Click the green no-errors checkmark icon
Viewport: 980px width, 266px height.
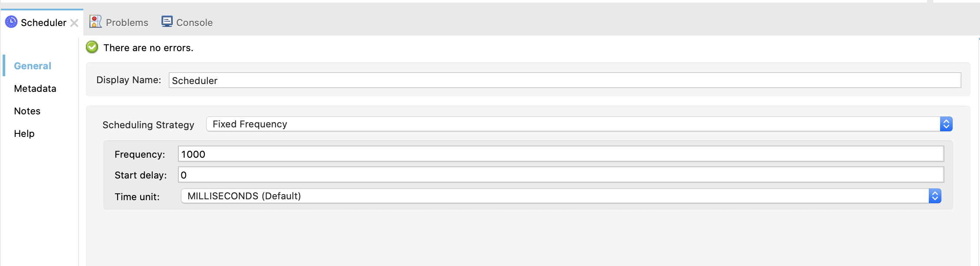[92, 47]
